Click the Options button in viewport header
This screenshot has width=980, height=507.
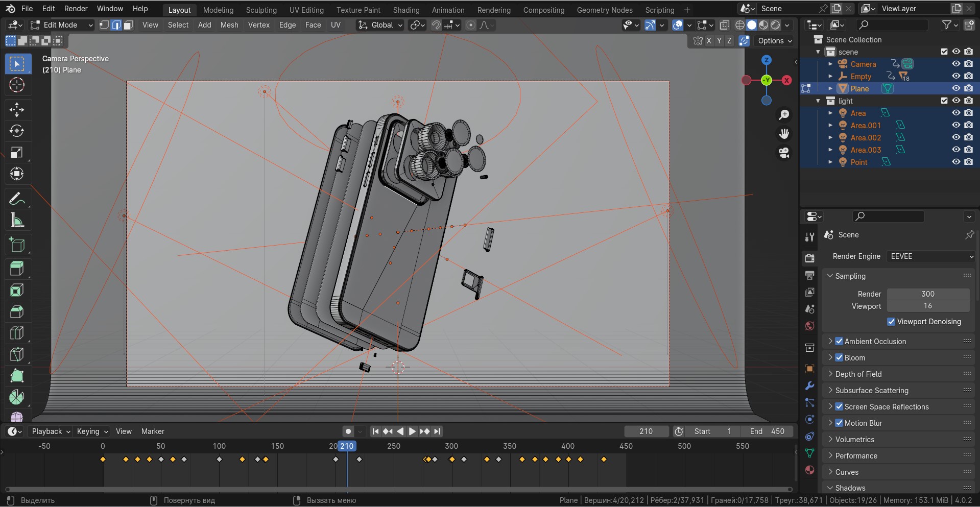coord(774,41)
